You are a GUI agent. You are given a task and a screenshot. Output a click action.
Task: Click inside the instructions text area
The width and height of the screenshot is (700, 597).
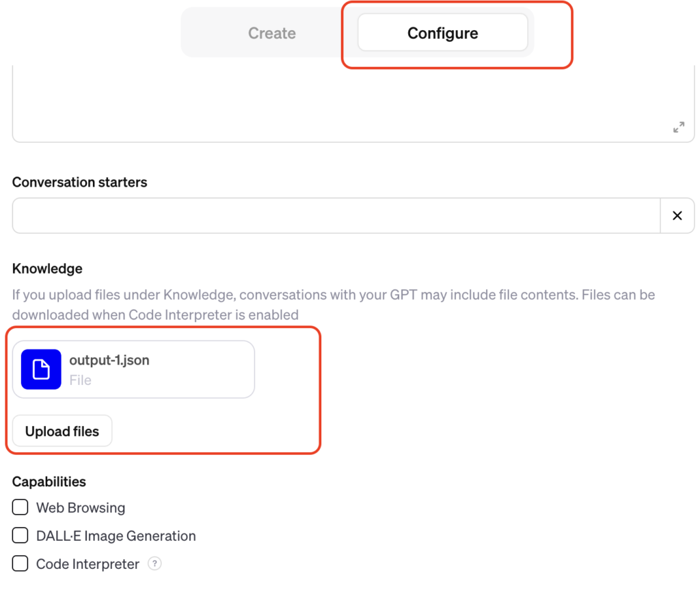[x=342, y=103]
